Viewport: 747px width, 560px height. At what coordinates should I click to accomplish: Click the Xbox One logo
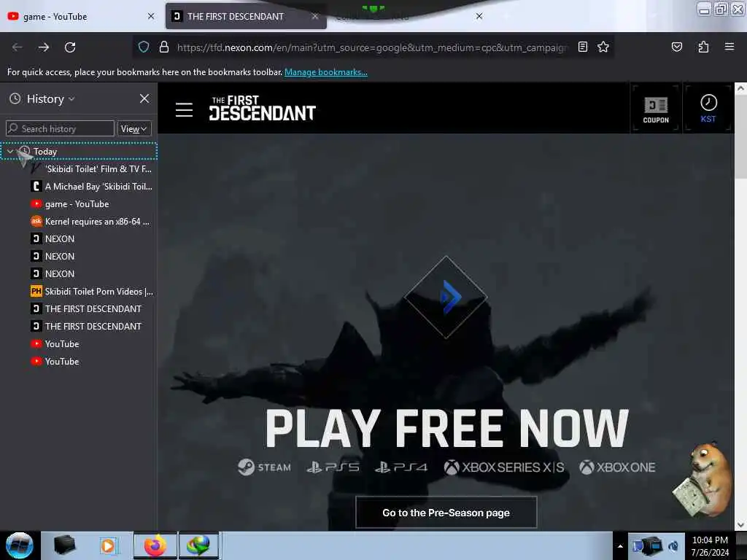(617, 467)
